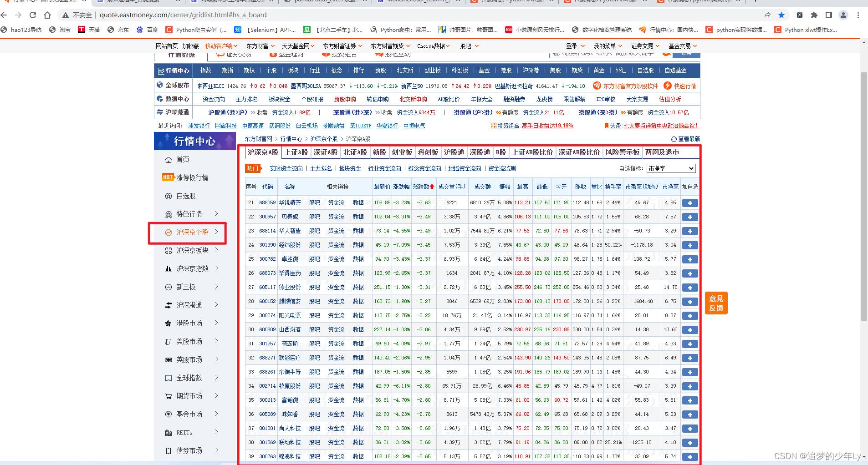The height and width of the screenshot is (465, 868).
Task: Open the browser extensions puzzle icon
Action: point(814,15)
